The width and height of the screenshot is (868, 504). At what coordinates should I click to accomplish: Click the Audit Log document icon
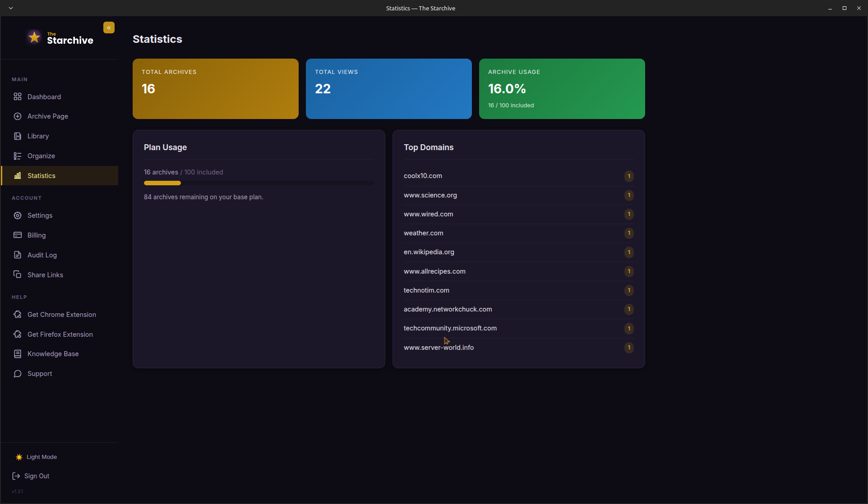(x=18, y=255)
